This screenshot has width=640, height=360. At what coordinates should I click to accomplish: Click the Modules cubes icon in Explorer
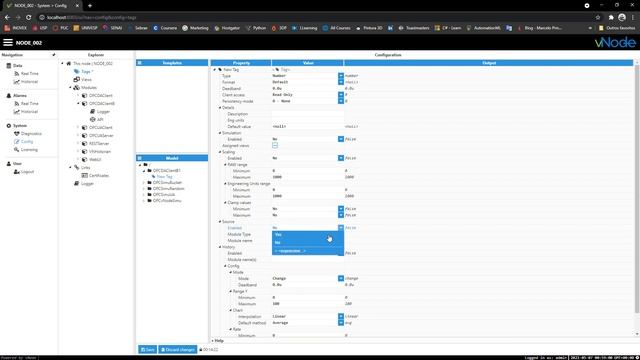pyautogui.click(x=76, y=87)
